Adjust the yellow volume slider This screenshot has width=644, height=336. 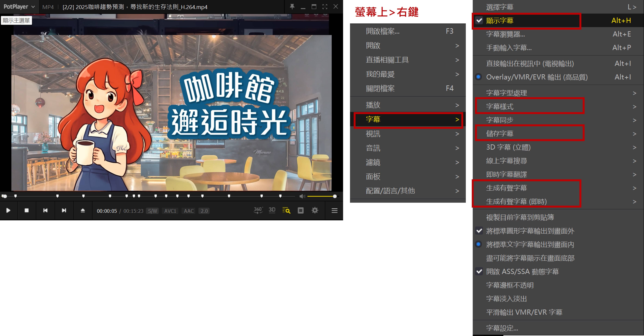(x=321, y=196)
